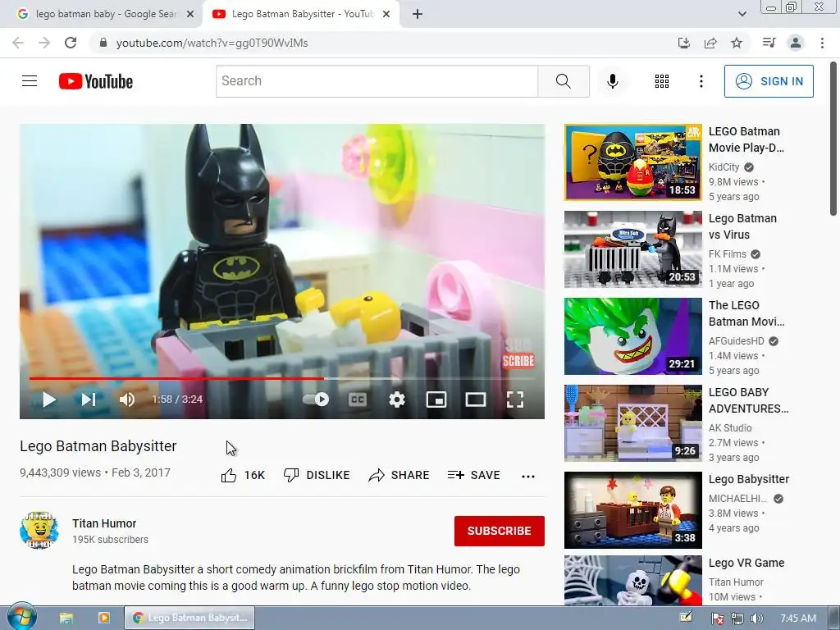The height and width of the screenshot is (630, 840).
Task: Open LEGO BABY ADVENTURES video title
Action: [x=748, y=400]
